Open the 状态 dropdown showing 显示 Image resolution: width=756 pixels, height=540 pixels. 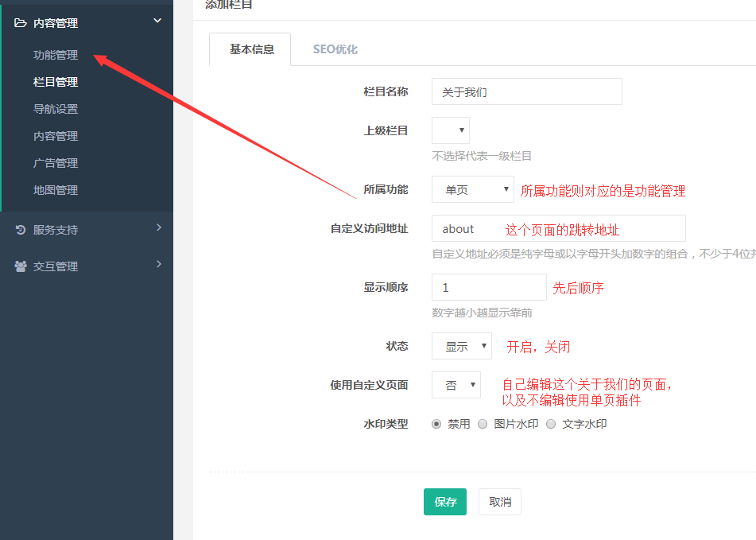[462, 346]
